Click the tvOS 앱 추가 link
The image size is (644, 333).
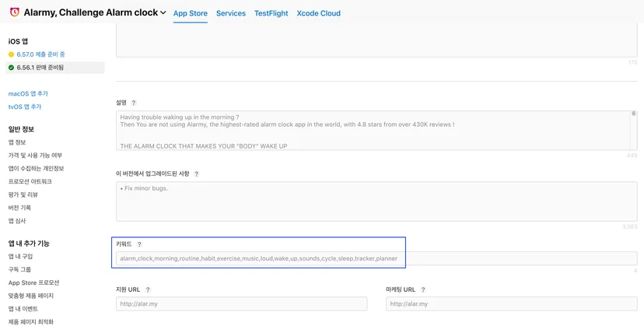point(25,107)
